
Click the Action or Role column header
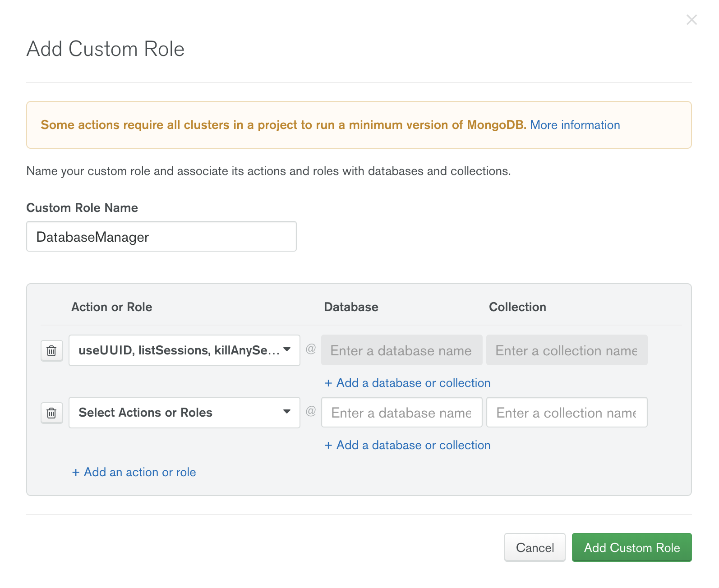112,307
